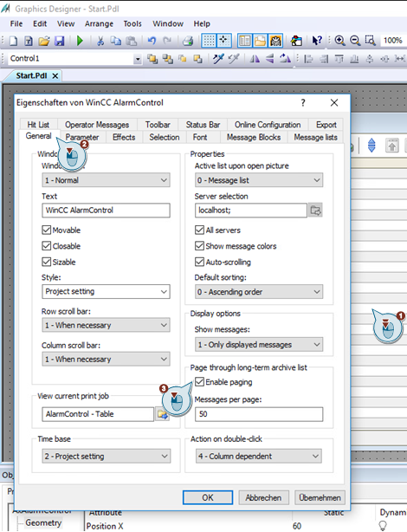Click the OK button
This screenshot has width=407, height=532.
(x=208, y=497)
